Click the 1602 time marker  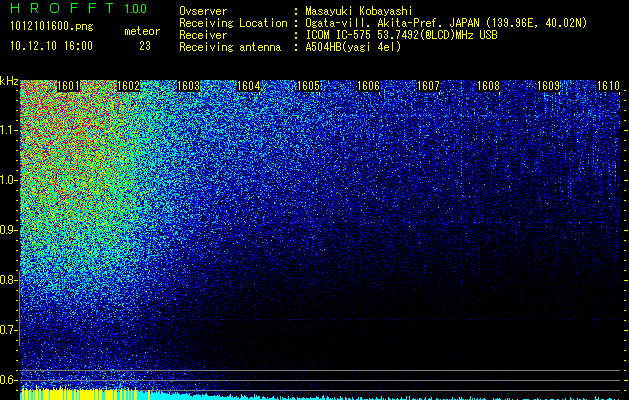pos(128,86)
